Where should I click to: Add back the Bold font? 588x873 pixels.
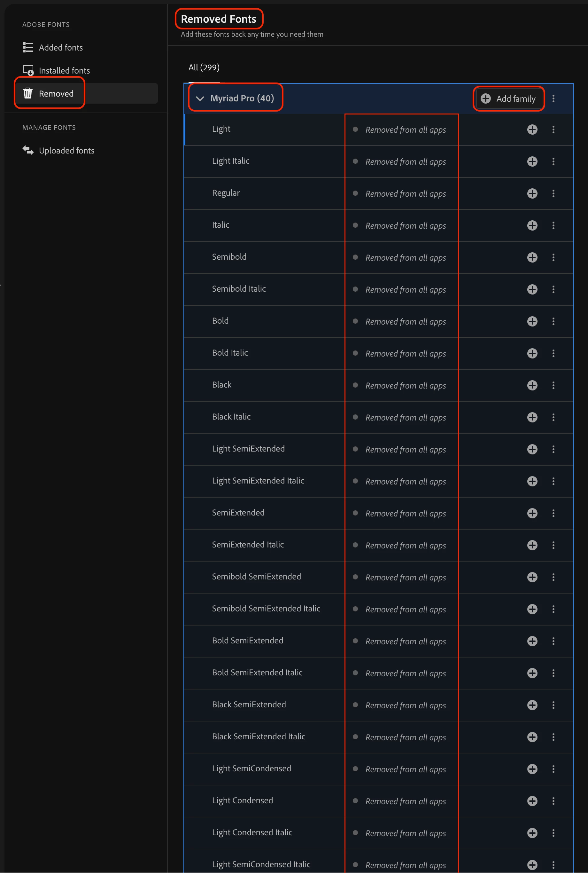532,321
